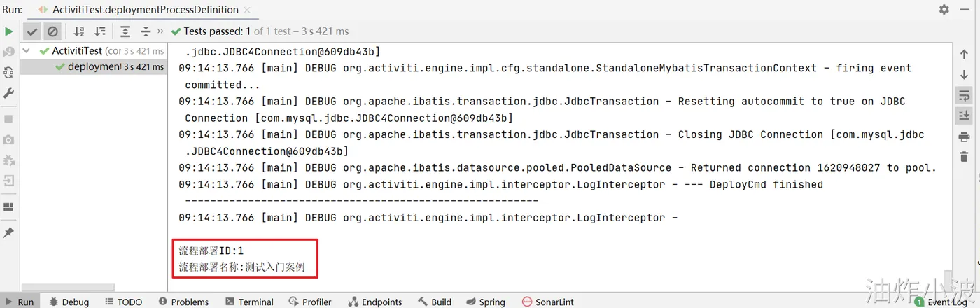The height and width of the screenshot is (308, 980).
Task: Open the Problems tool window
Action: (183, 302)
